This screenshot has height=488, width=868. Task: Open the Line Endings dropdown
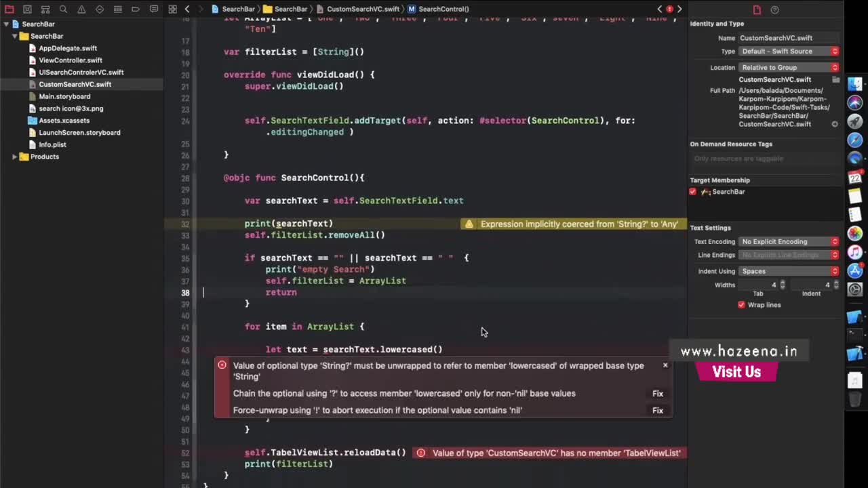coord(789,255)
